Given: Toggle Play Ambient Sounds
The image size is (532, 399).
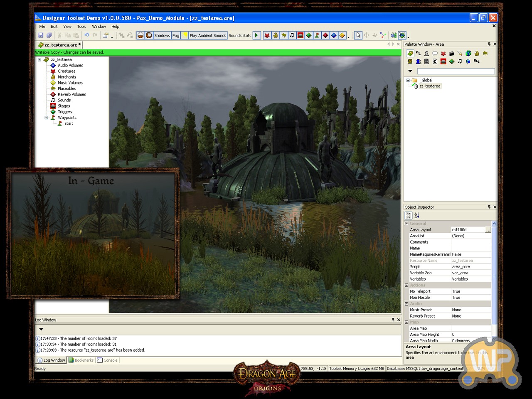Looking at the screenshot, I should [x=208, y=35].
